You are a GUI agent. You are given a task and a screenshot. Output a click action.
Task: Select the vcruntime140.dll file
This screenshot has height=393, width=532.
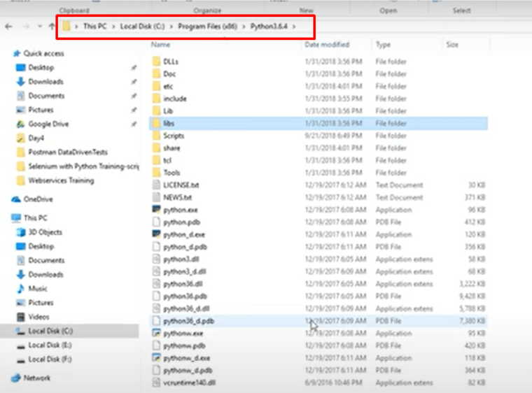189,383
